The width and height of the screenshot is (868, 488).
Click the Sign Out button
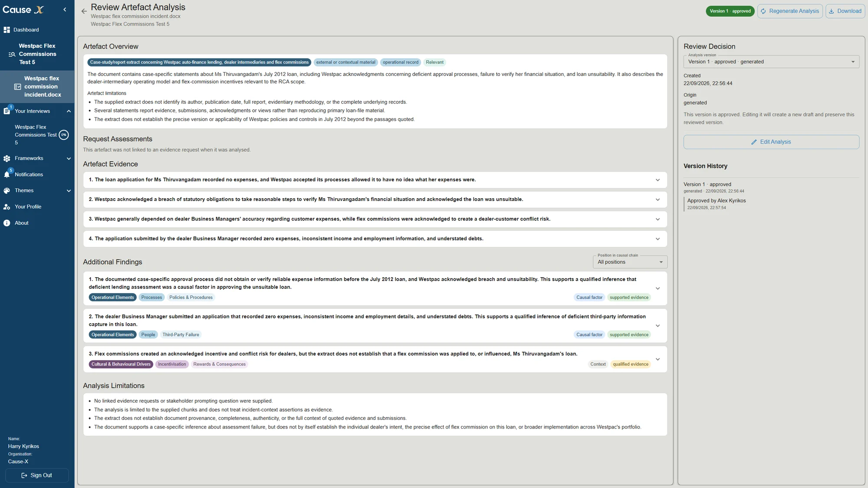(x=37, y=475)
